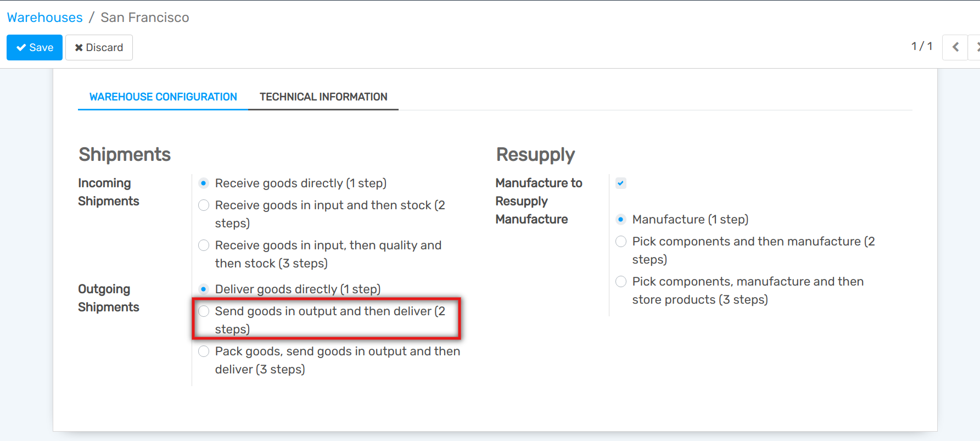The height and width of the screenshot is (441, 980).
Task: Open the Warehouses breadcrumb link
Action: [x=45, y=18]
